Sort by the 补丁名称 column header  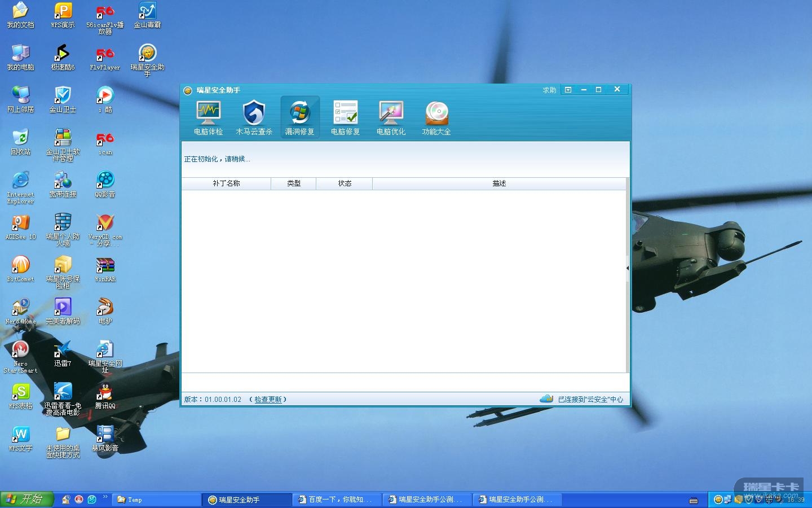click(x=226, y=183)
